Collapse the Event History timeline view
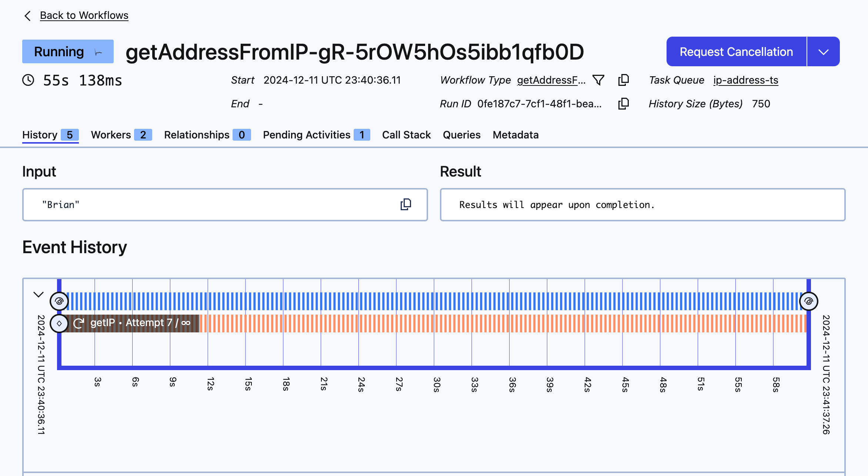Screen dimensions: 868x476 tap(38, 295)
